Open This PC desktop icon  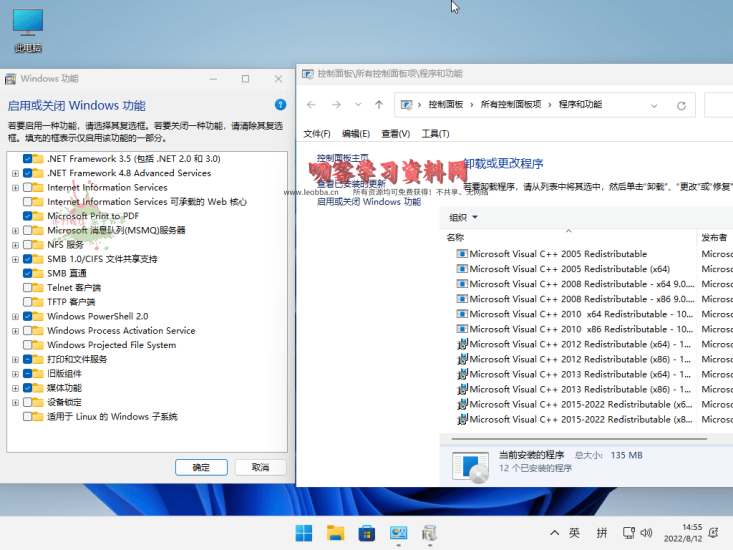[x=28, y=30]
